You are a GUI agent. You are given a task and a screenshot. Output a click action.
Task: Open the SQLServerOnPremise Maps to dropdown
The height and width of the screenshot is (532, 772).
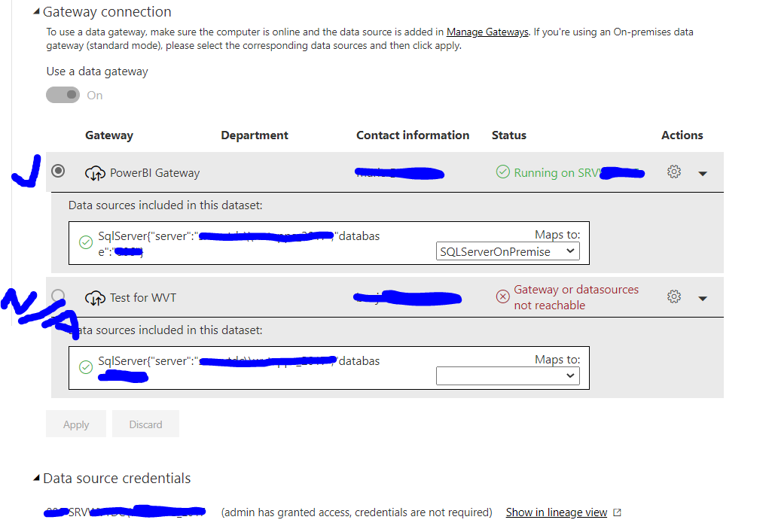pos(508,251)
